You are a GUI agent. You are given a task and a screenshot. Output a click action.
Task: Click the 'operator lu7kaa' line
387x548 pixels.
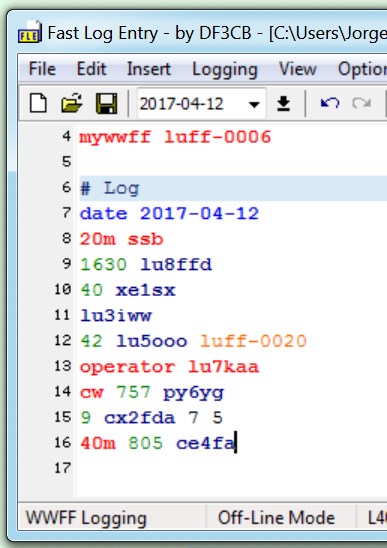[x=169, y=367]
